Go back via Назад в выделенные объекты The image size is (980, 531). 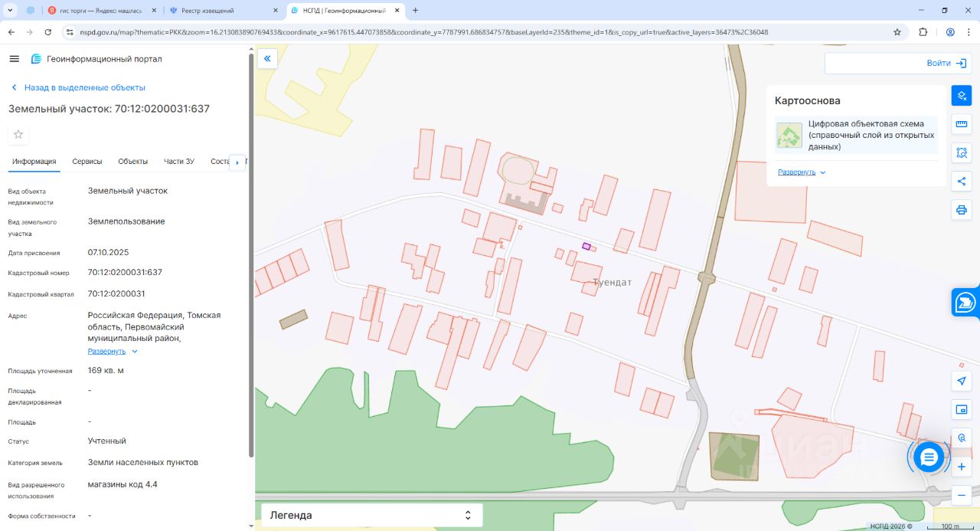[77, 87]
